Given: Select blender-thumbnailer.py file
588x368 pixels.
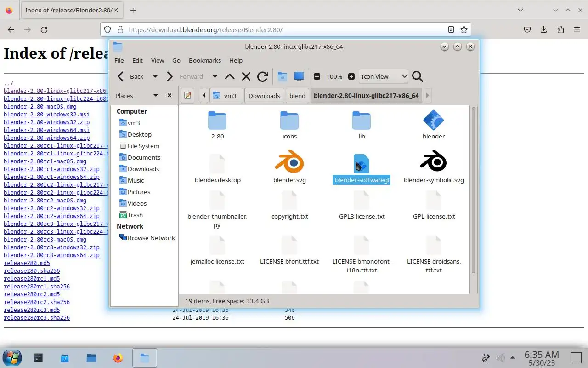Looking at the screenshot, I should [217, 210].
